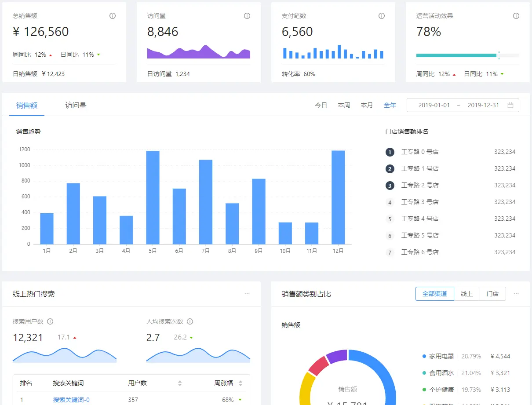Click the 销售趋势 chart title

[29, 131]
